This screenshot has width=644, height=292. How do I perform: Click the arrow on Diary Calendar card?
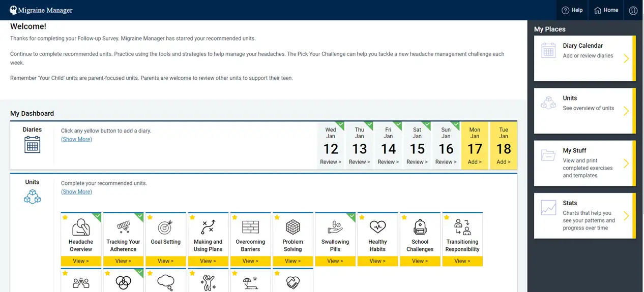click(626, 58)
